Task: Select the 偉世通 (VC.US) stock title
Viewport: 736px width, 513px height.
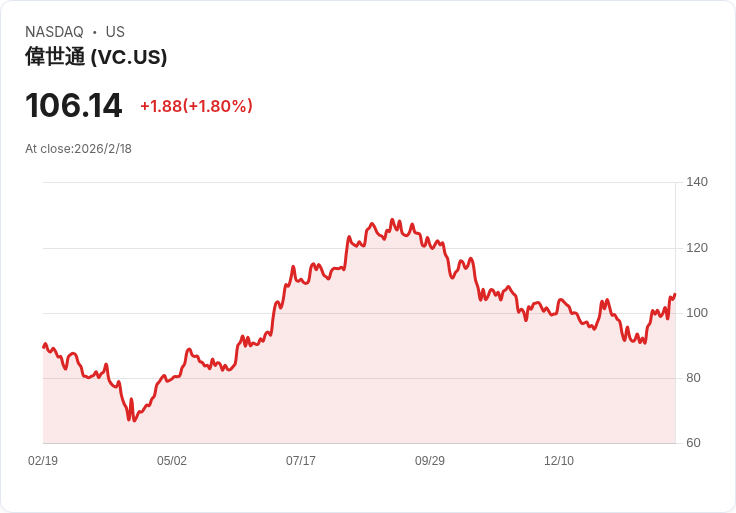Action: click(x=96, y=57)
